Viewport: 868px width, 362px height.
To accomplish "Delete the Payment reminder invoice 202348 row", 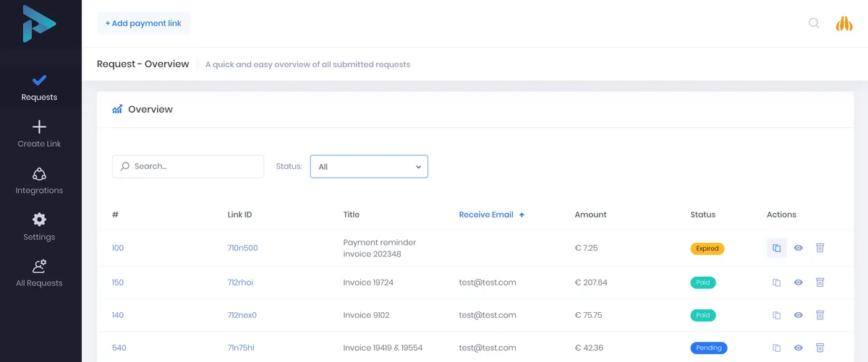I will coord(820,248).
